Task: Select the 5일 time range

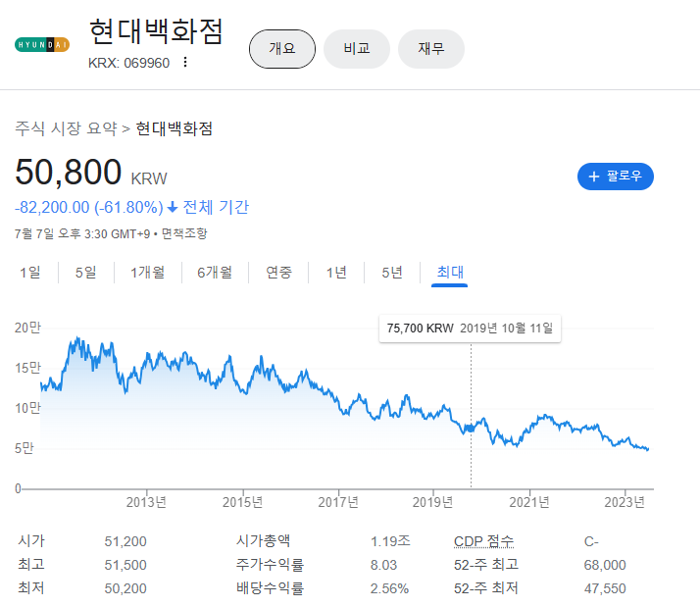Action: pos(85,272)
